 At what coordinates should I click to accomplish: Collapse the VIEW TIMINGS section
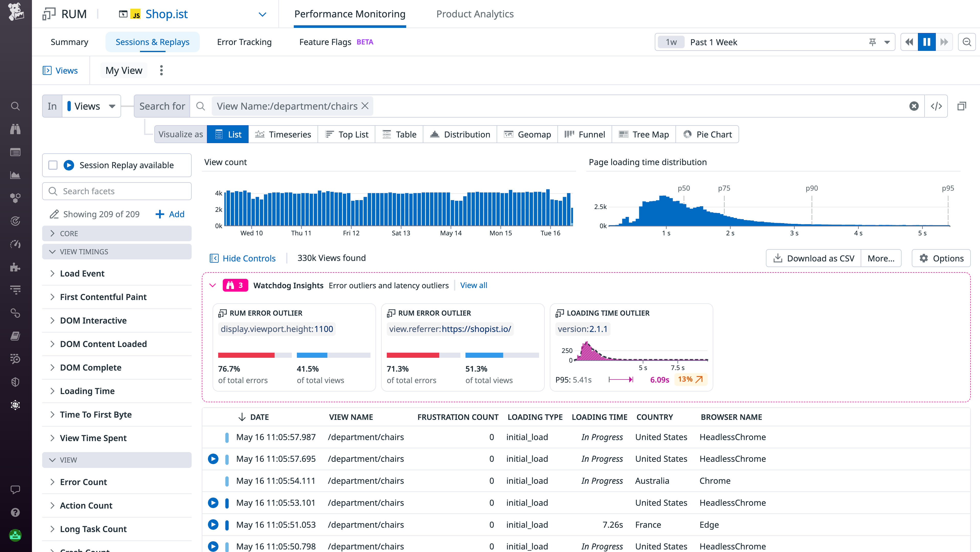click(x=53, y=251)
